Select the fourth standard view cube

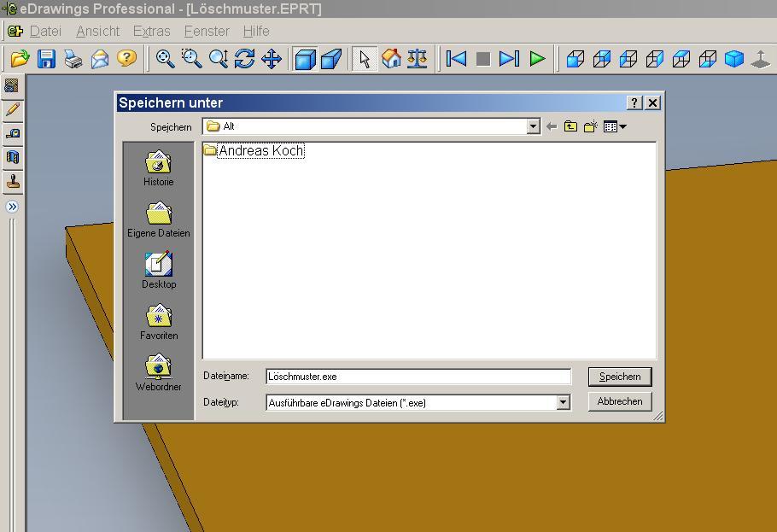(x=655, y=59)
